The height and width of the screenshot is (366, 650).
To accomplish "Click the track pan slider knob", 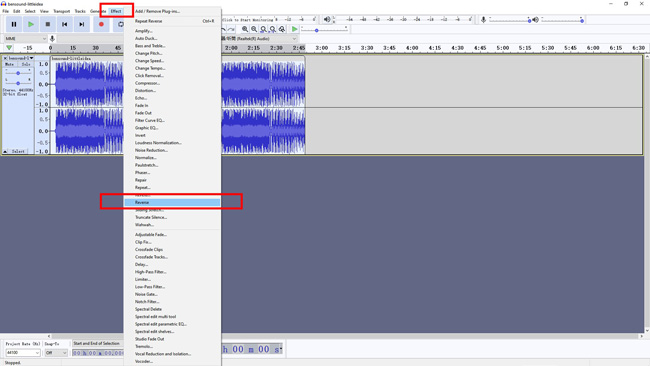I will click(x=18, y=83).
